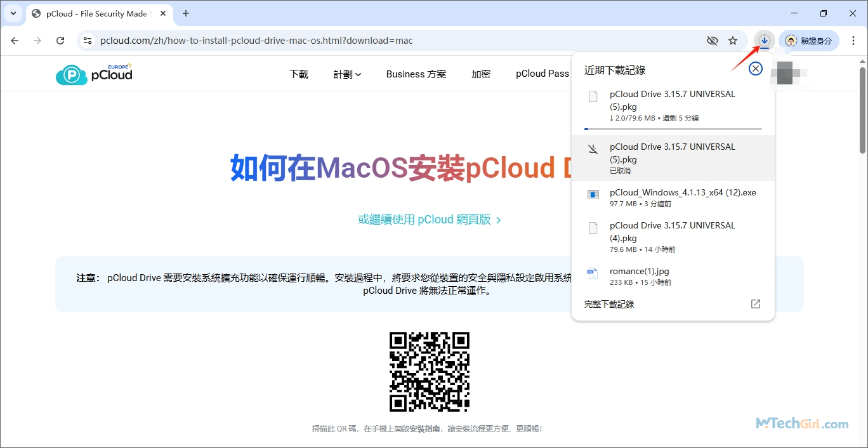The width and height of the screenshot is (868, 448).
Task: Click the 已取消 status text
Action: (x=620, y=171)
